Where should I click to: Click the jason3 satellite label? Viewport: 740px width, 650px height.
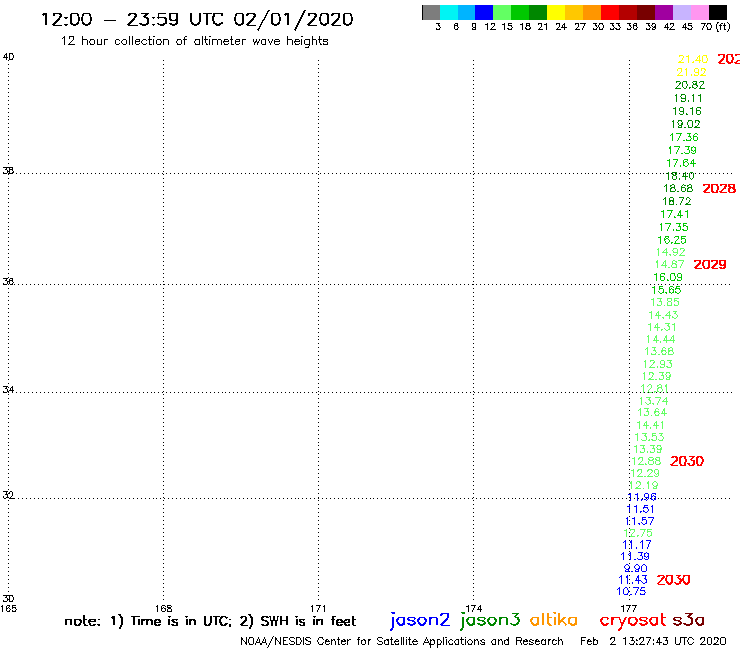click(490, 620)
